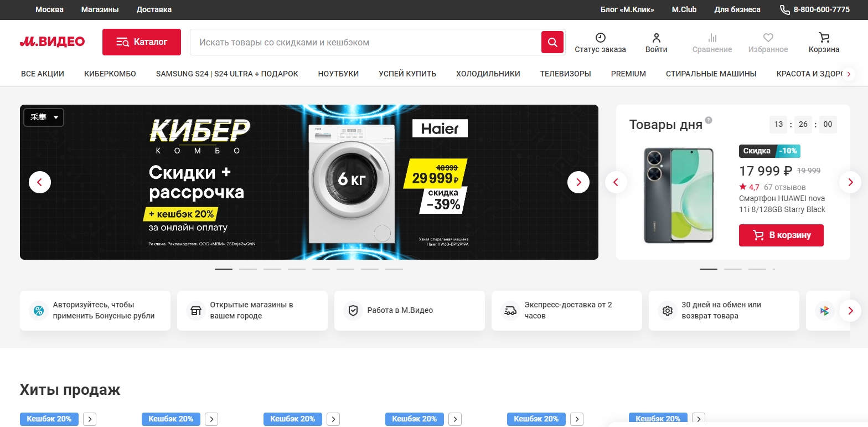Image resolution: width=868 pixels, height=427 pixels.
Task: Open the Холодильники category menu item
Action: (x=488, y=74)
